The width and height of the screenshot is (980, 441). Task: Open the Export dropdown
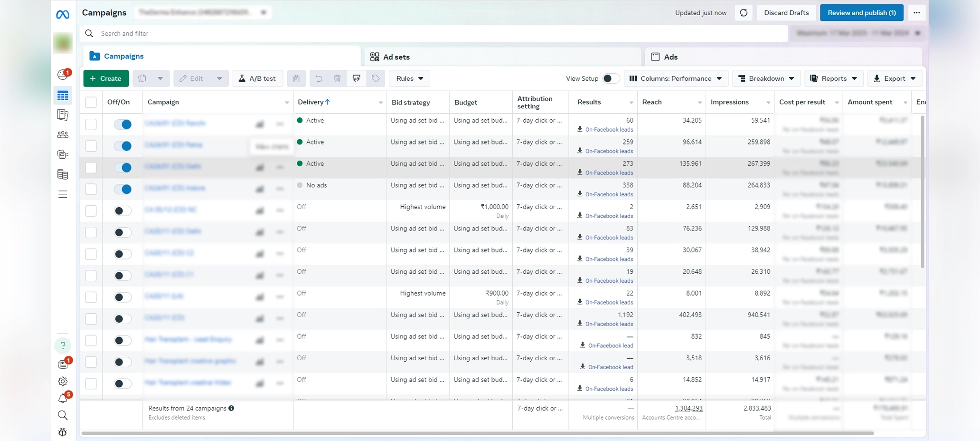click(x=895, y=78)
